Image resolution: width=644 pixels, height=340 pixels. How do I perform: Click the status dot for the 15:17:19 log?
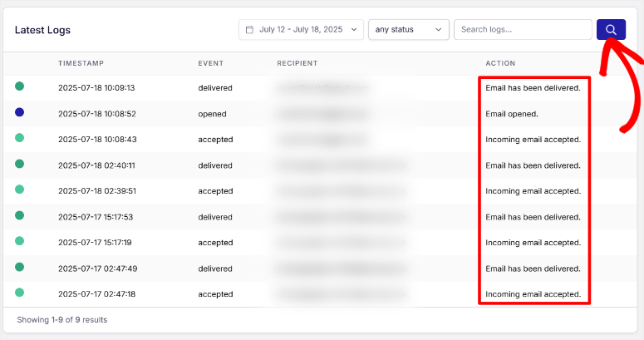pyautogui.click(x=19, y=241)
